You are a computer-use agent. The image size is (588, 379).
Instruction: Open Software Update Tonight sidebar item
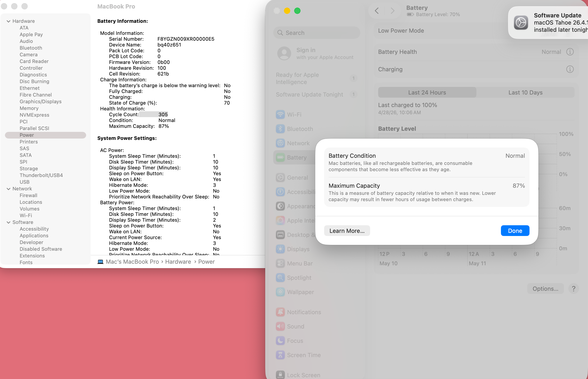pyautogui.click(x=316, y=95)
